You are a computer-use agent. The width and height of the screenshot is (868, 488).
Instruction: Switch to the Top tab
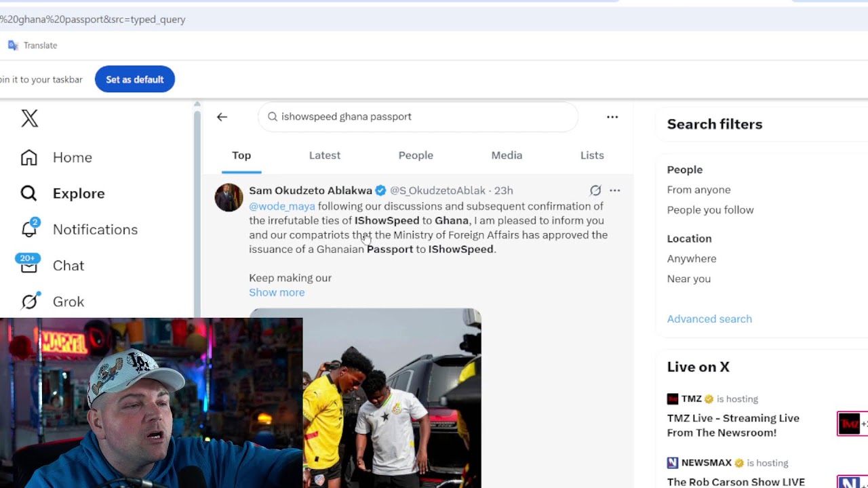[241, 155]
